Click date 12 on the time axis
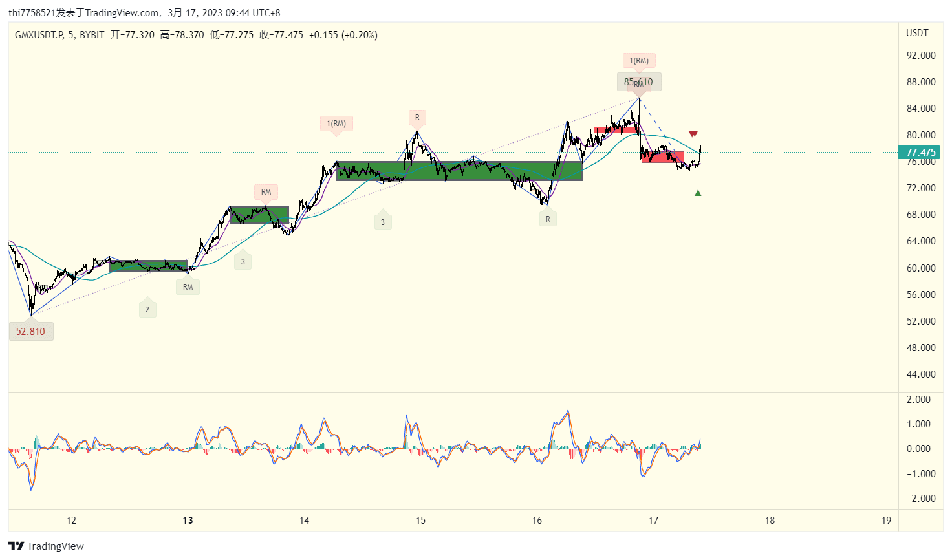Screen dimensions: 952x560 click(71, 521)
